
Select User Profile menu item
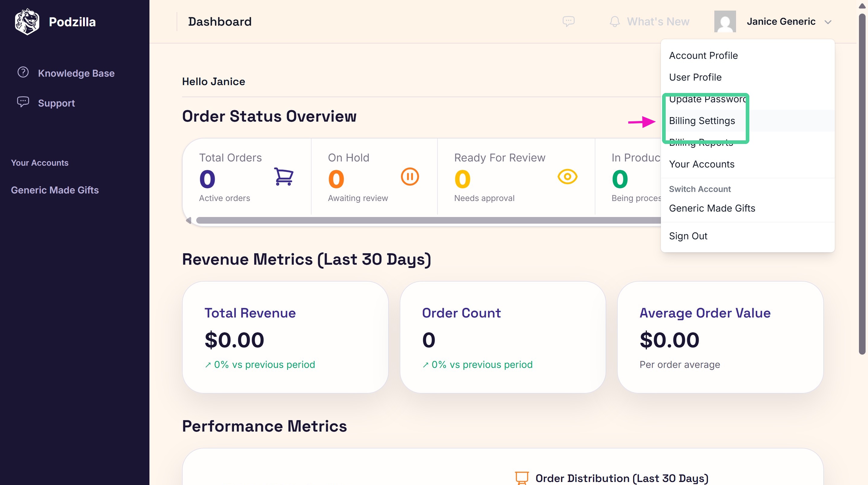click(x=747, y=77)
